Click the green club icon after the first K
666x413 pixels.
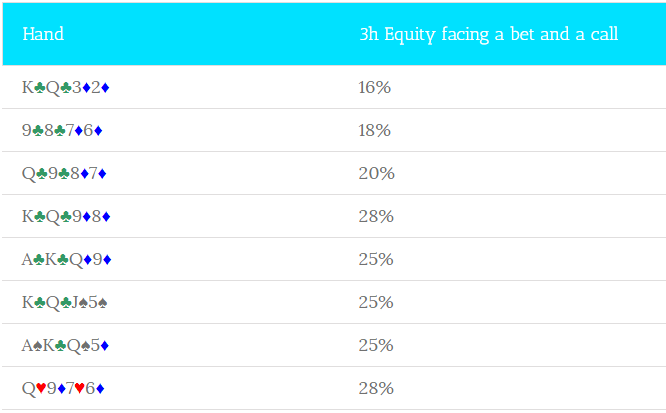tap(40, 88)
